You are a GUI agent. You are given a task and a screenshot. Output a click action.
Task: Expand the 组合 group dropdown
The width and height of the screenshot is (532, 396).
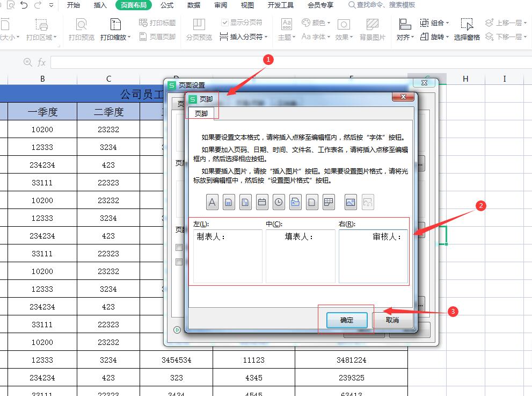(435, 23)
